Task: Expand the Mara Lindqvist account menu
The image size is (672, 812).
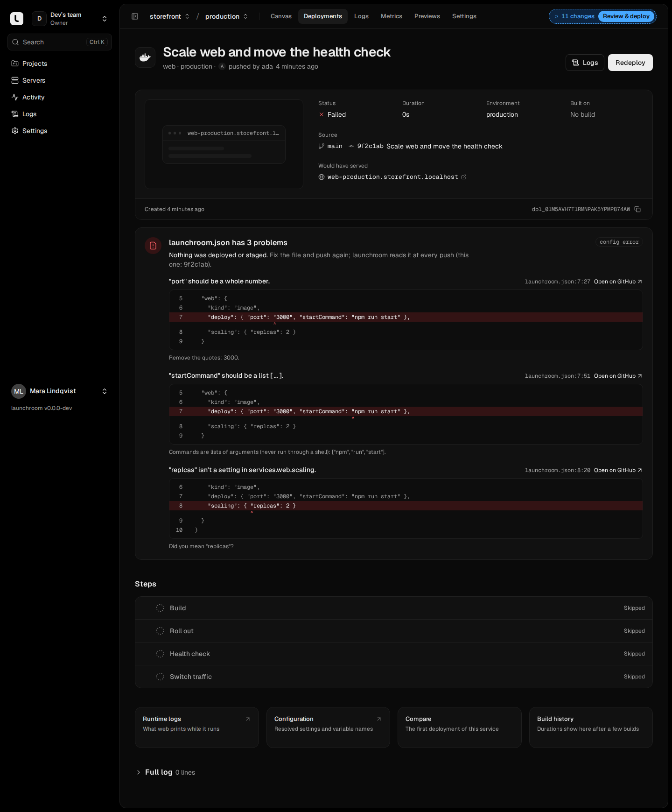Action: click(x=60, y=391)
